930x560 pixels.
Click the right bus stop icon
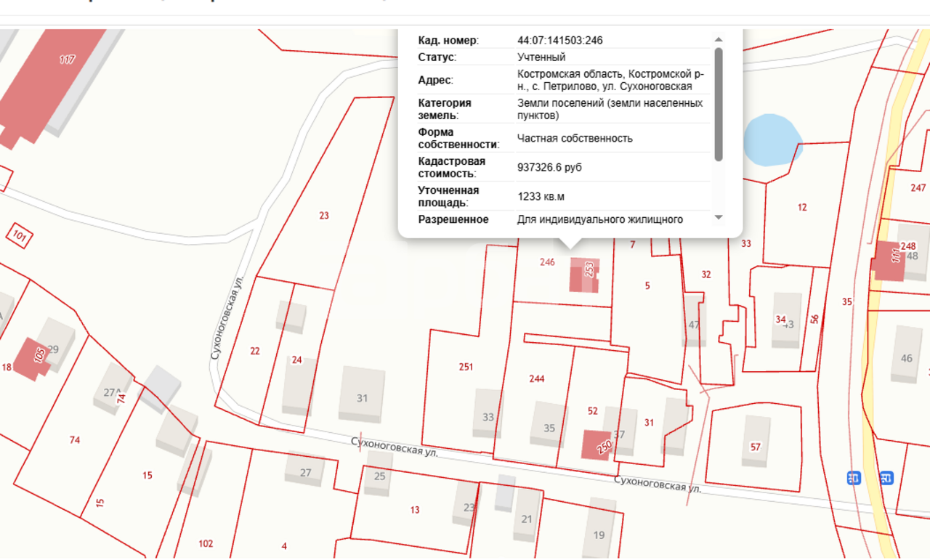tap(886, 478)
